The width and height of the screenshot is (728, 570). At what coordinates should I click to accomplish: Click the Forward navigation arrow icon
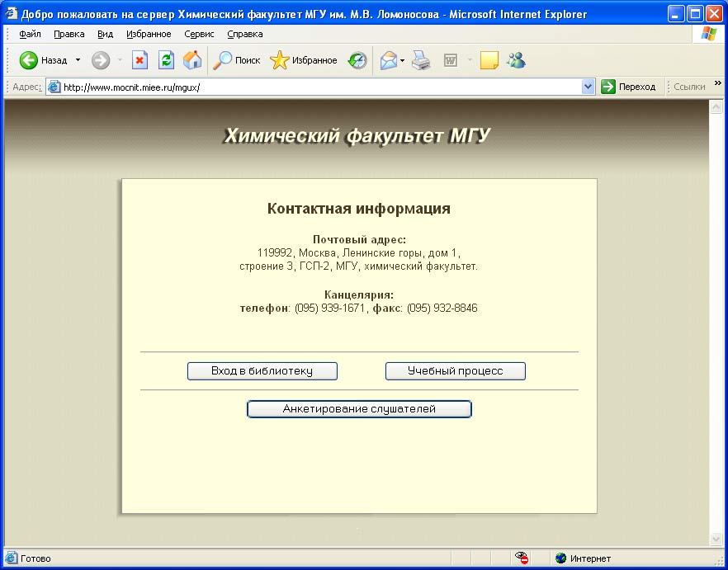pyautogui.click(x=101, y=60)
